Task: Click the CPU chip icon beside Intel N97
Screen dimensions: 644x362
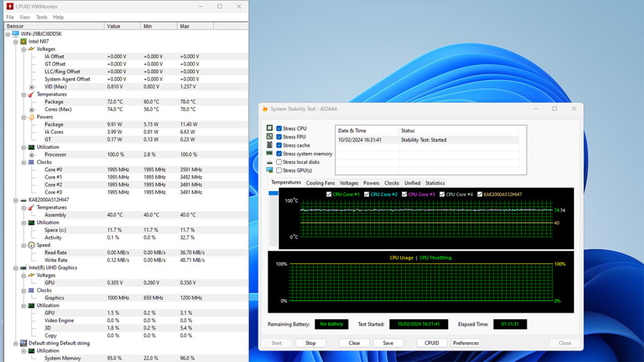Action: pyautogui.click(x=23, y=41)
